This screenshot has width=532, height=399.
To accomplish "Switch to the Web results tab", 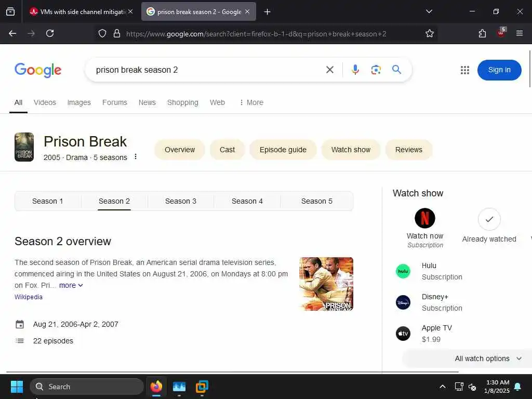I will [x=217, y=102].
